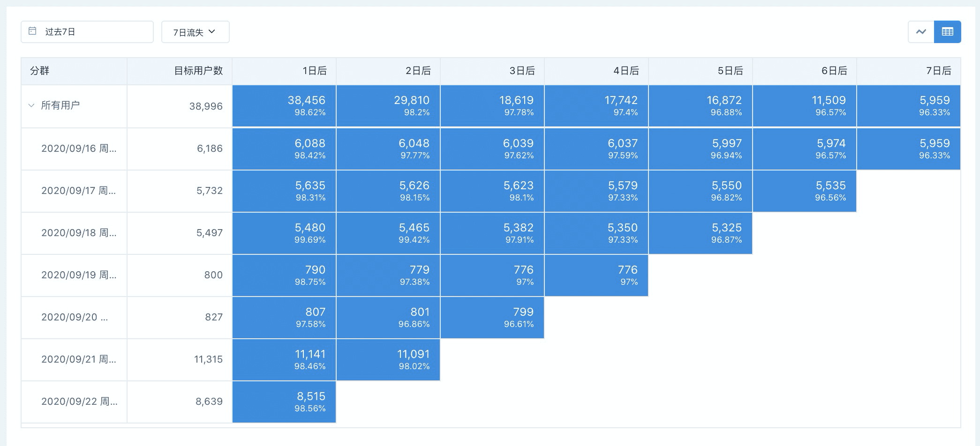Image resolution: width=980 pixels, height=446 pixels.
Task: Click the 18,619 97.78% cell
Action: point(492,106)
